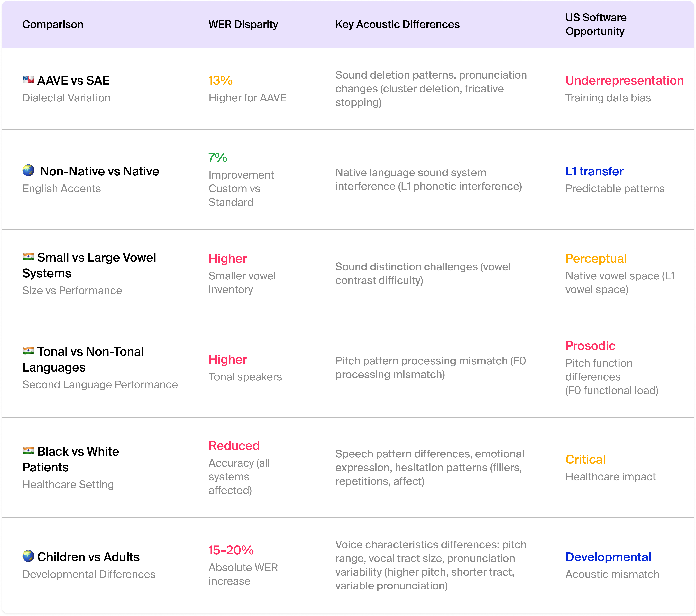Click the 15–20% absolute WER value

(231, 550)
